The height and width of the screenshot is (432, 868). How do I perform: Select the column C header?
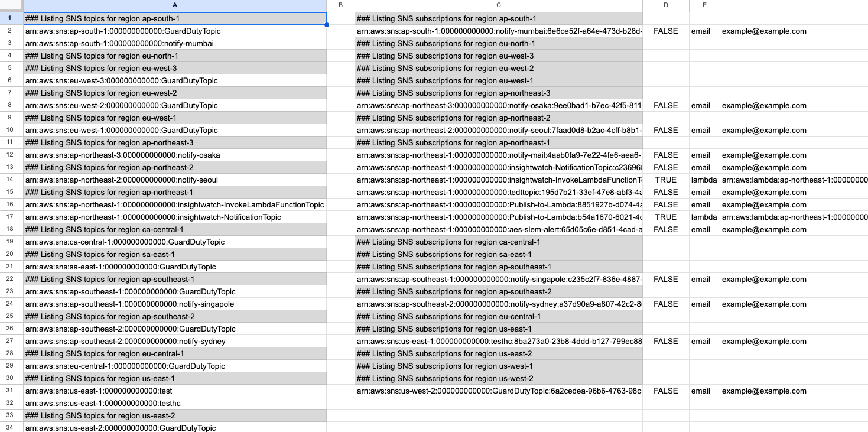click(x=498, y=5)
